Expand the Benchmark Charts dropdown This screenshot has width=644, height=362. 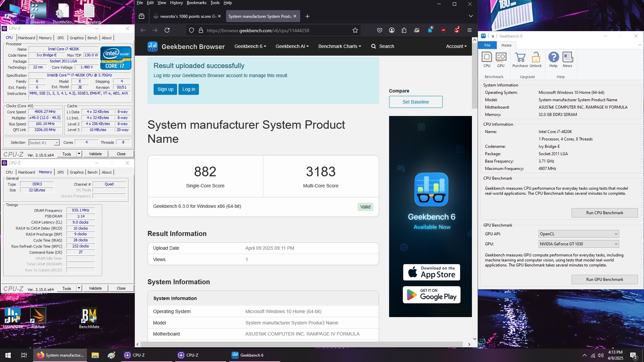coord(340,46)
